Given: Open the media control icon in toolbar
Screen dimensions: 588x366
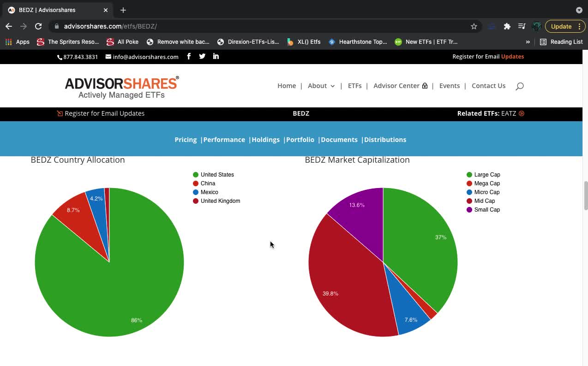Looking at the screenshot, I should 522,26.
